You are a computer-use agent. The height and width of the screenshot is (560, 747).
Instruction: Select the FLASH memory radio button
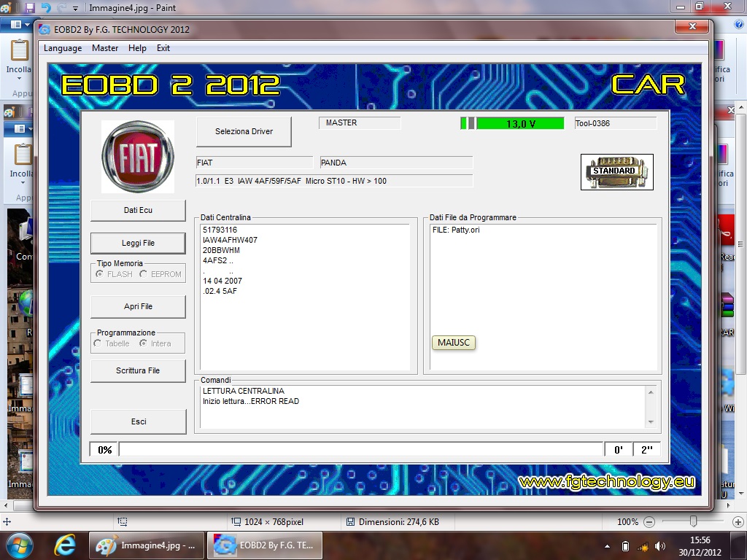[99, 274]
